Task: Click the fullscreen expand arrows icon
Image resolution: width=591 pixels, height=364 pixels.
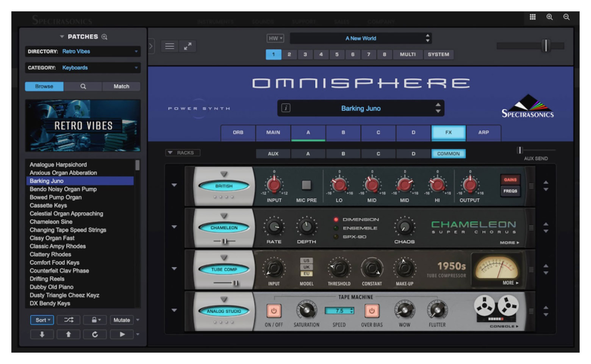Action: (x=188, y=46)
